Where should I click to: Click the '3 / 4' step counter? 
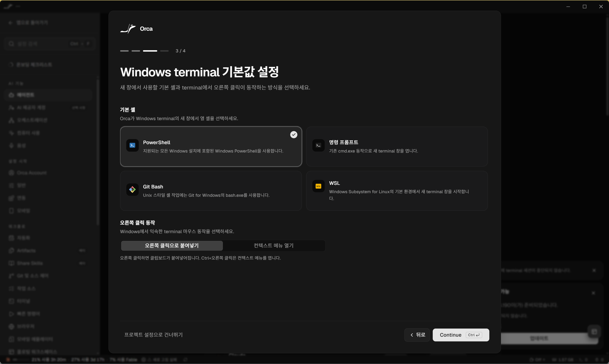click(x=181, y=51)
